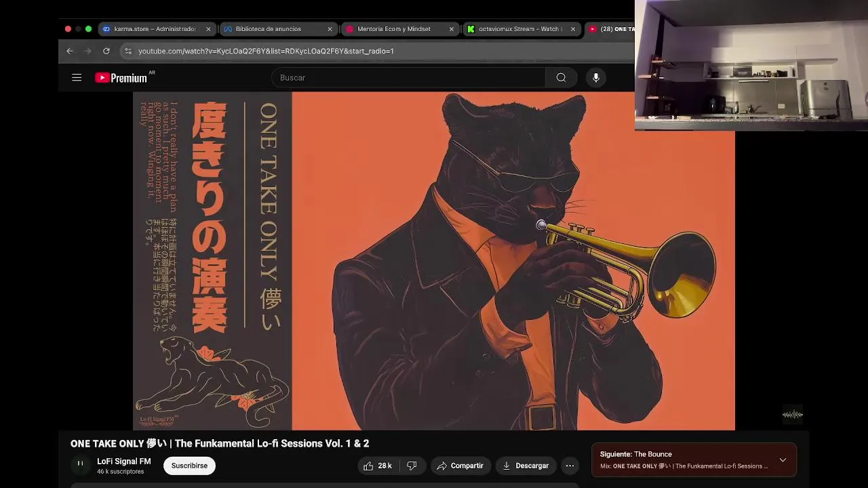Dislike the video with thumbs down
Screen dimensions: 868x488
pyautogui.click(x=412, y=466)
